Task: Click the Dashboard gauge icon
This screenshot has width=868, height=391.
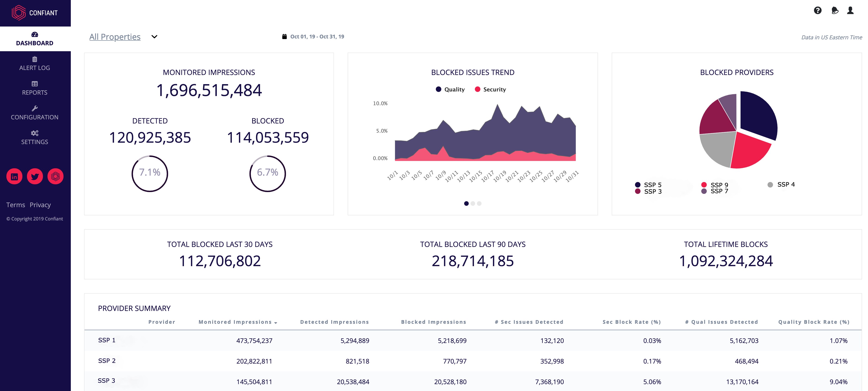Action: [35, 34]
